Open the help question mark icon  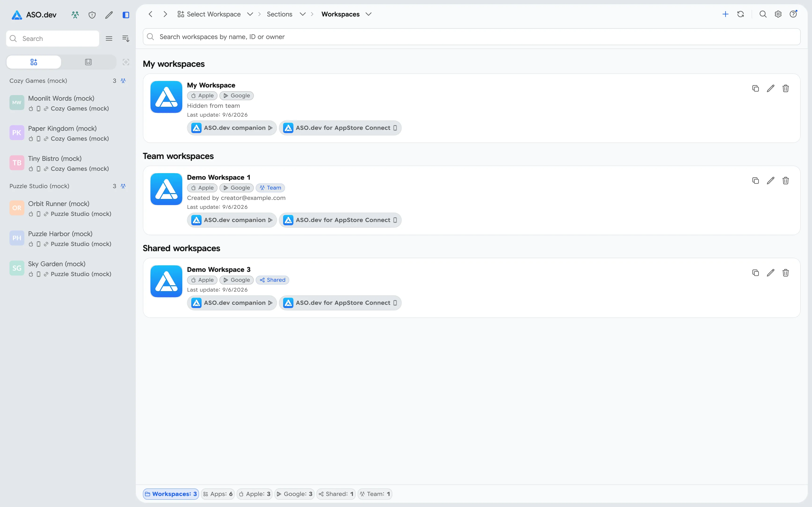pyautogui.click(x=793, y=14)
